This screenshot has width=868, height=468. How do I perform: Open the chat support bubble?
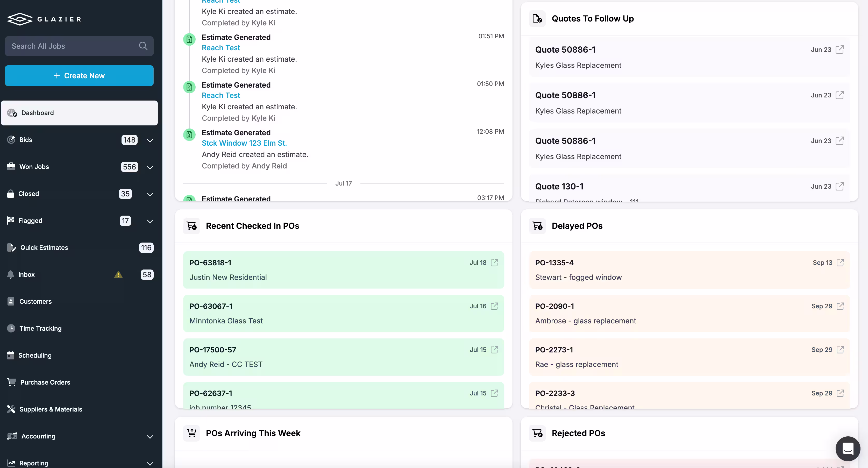click(848, 449)
